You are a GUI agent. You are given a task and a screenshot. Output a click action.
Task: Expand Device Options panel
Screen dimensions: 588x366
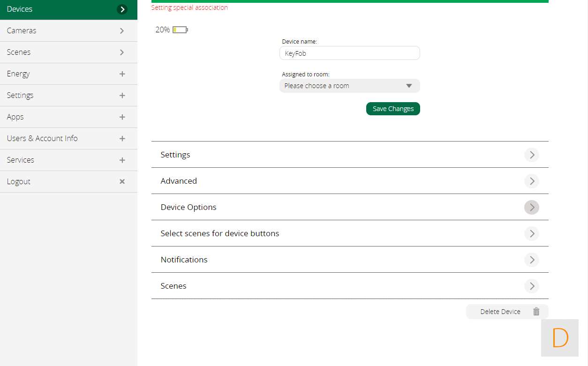tap(531, 207)
